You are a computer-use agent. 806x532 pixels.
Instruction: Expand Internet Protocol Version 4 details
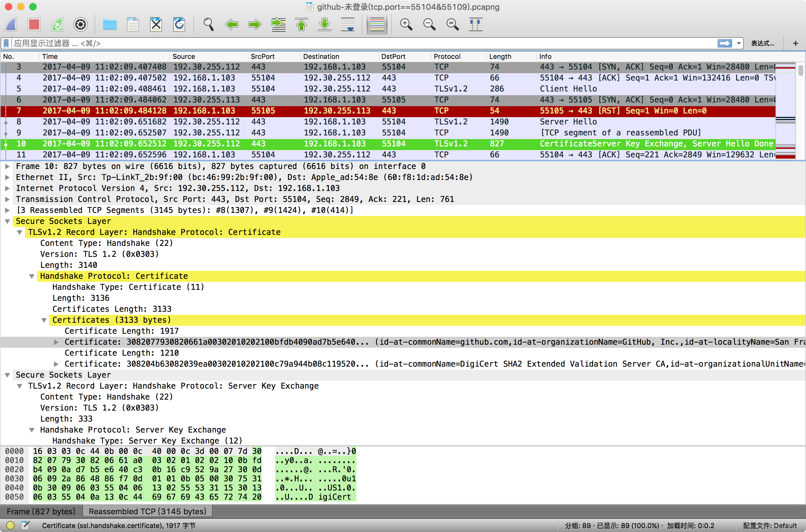coord(7,188)
